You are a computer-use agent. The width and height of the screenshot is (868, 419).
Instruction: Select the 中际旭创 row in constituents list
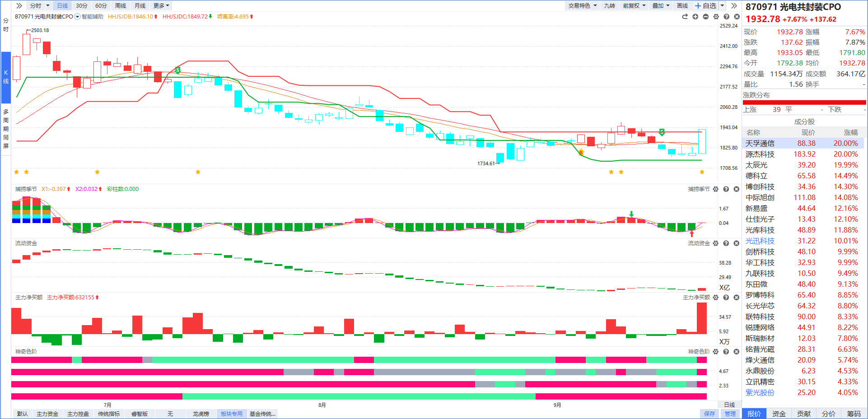(803, 197)
